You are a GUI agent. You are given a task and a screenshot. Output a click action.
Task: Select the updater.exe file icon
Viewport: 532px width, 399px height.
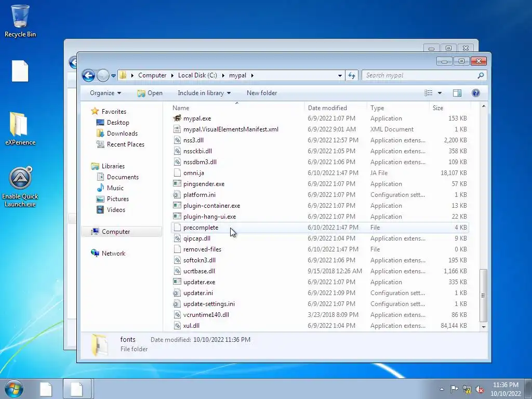click(177, 282)
